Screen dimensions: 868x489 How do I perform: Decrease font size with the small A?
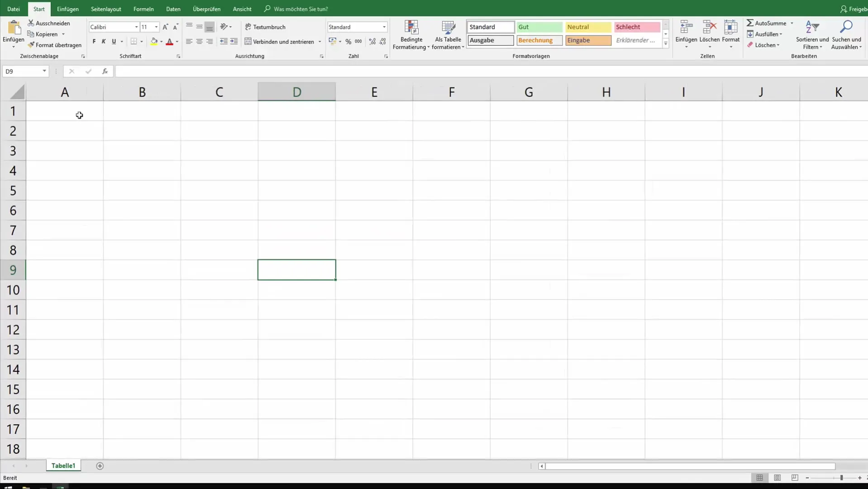(176, 27)
